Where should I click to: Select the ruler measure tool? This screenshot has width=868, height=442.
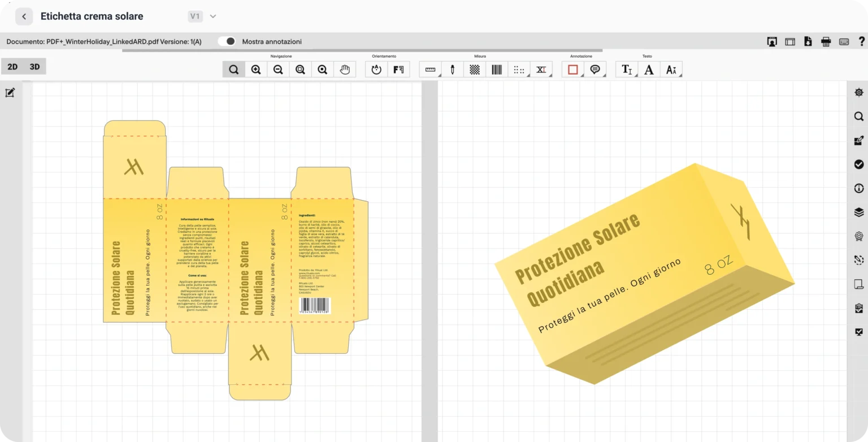tap(431, 70)
